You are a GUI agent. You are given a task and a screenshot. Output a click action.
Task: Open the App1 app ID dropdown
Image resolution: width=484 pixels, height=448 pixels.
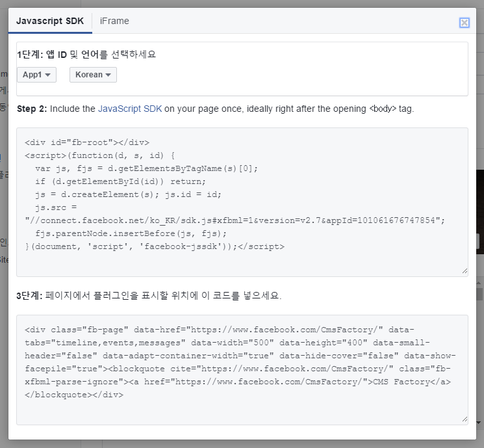36,75
